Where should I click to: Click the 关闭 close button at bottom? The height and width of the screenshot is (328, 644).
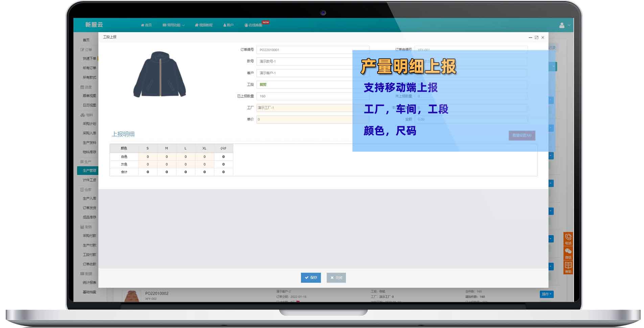(336, 278)
